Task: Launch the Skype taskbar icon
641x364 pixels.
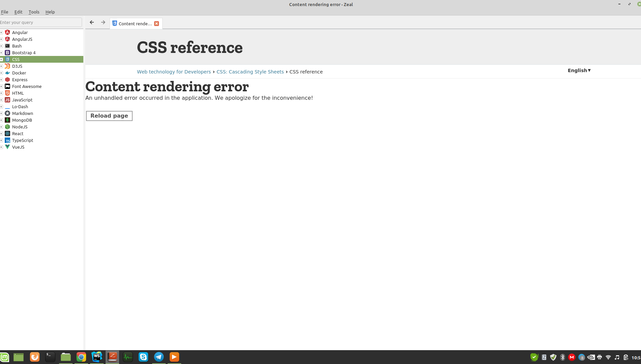Action: pyautogui.click(x=143, y=357)
